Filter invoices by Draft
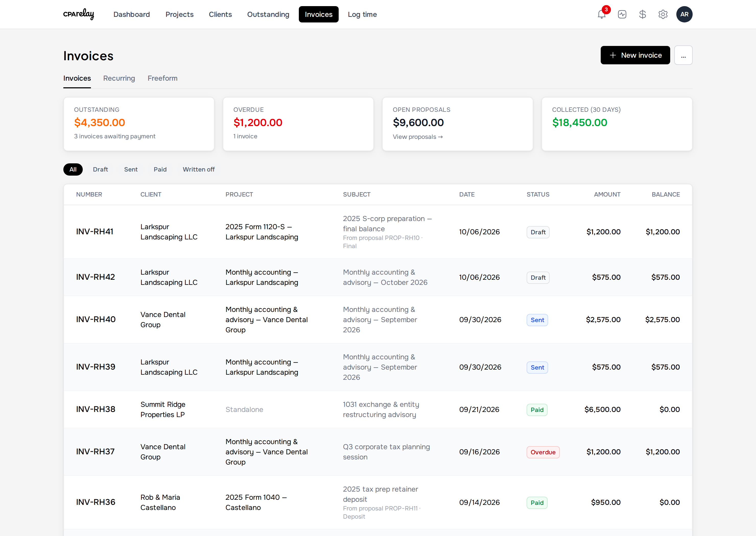The width and height of the screenshot is (756, 536). click(x=100, y=169)
